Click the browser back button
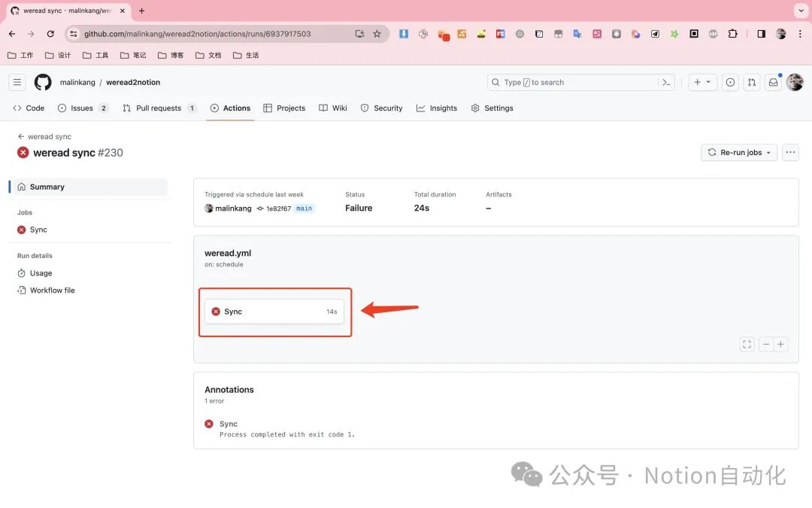The image size is (812, 508). click(x=12, y=34)
